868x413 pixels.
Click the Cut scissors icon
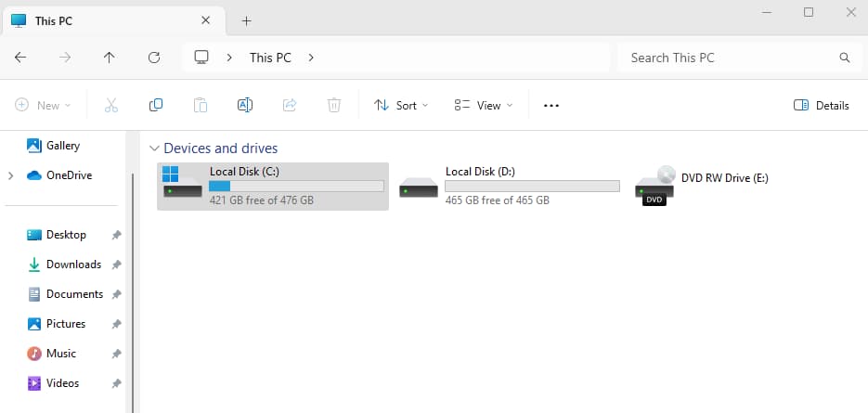tap(111, 105)
